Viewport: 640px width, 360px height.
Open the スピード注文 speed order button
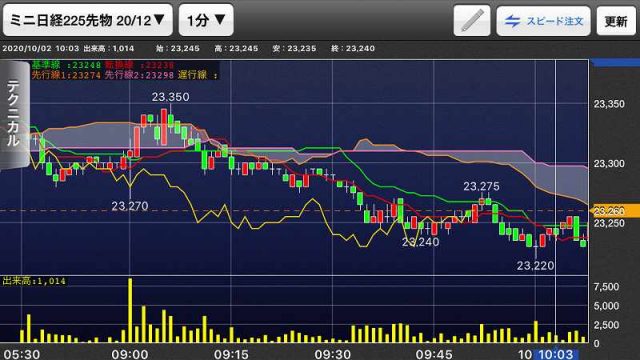point(543,20)
